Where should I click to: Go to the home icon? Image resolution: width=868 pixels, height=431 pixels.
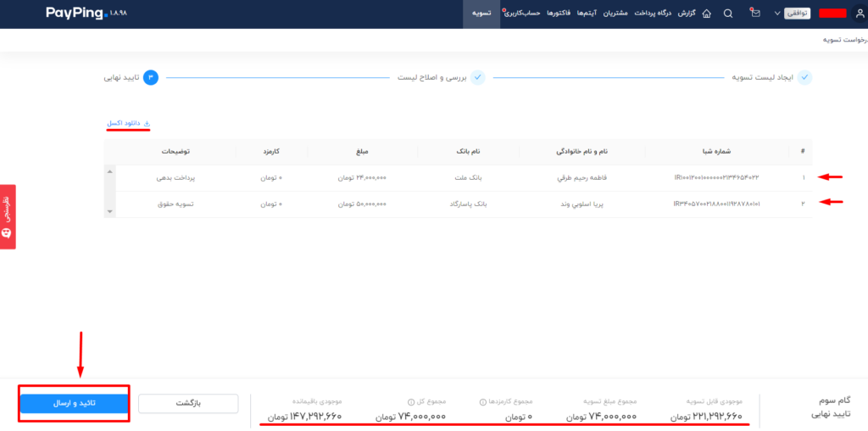(706, 14)
